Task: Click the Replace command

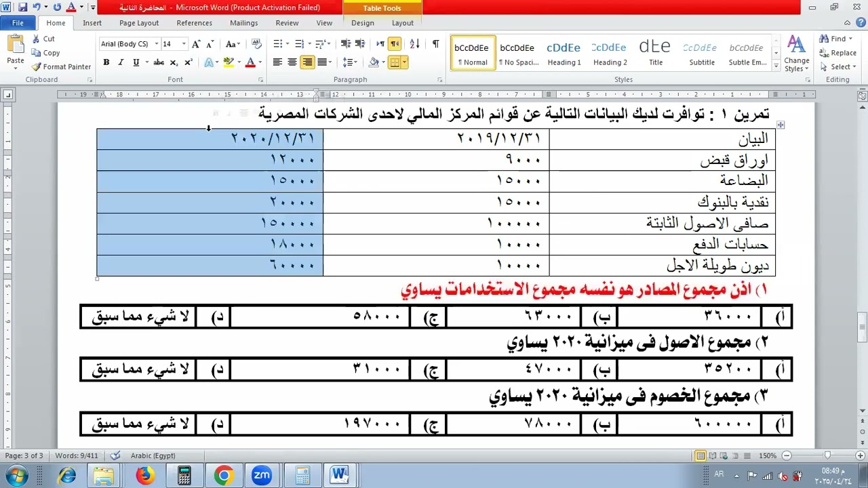Action: point(838,53)
